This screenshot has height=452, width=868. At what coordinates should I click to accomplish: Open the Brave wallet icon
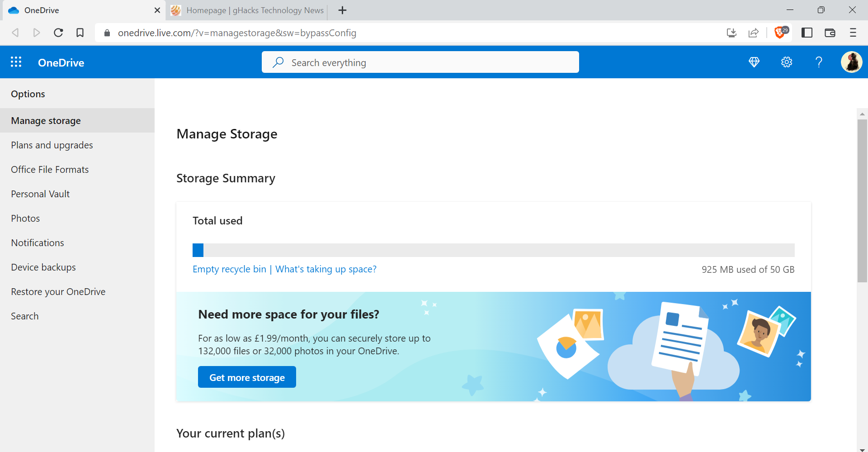[x=830, y=33]
